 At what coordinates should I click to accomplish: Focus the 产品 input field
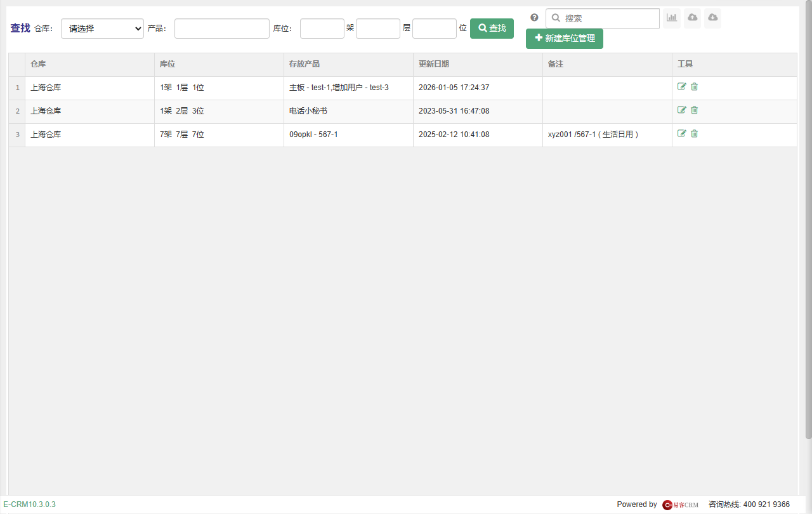(222, 29)
